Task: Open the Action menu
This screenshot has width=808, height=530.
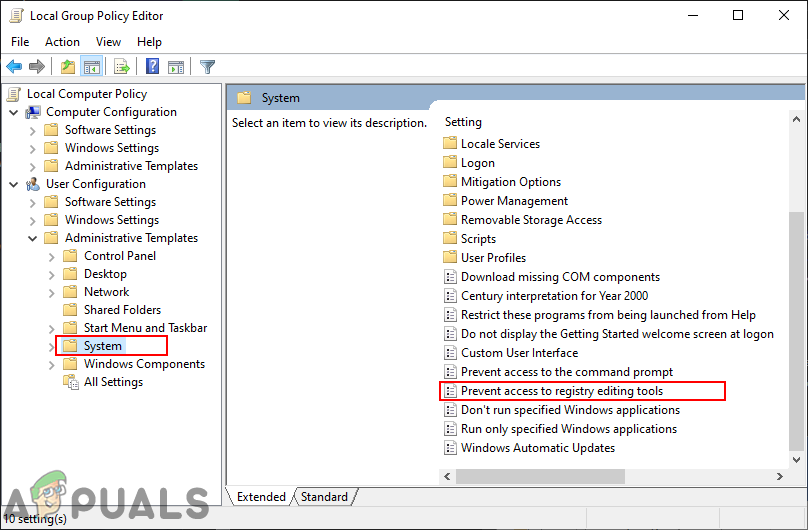Action: click(x=62, y=42)
